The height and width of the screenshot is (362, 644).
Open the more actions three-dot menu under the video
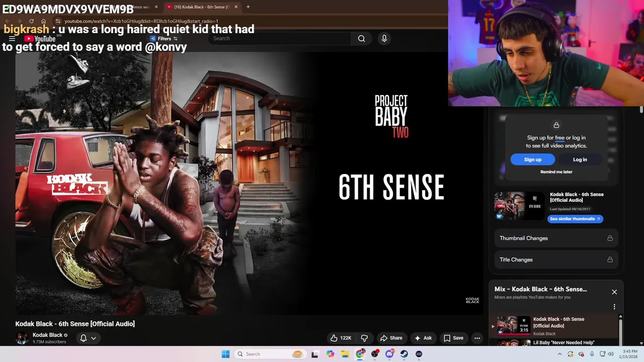coord(477,338)
